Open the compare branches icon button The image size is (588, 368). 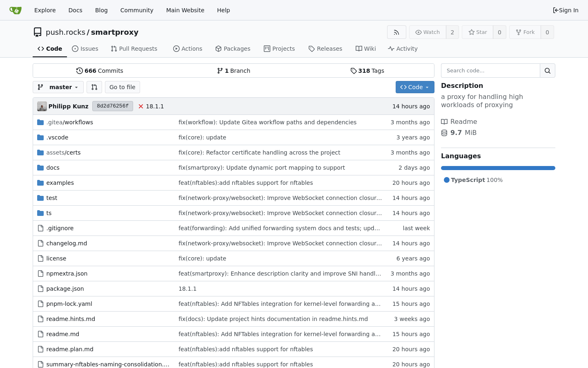tap(94, 87)
